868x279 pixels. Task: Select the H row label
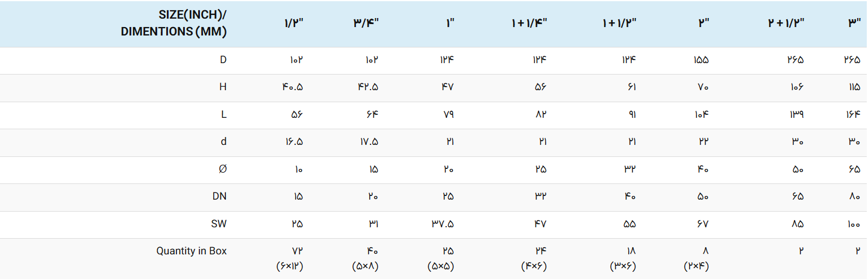click(x=223, y=87)
